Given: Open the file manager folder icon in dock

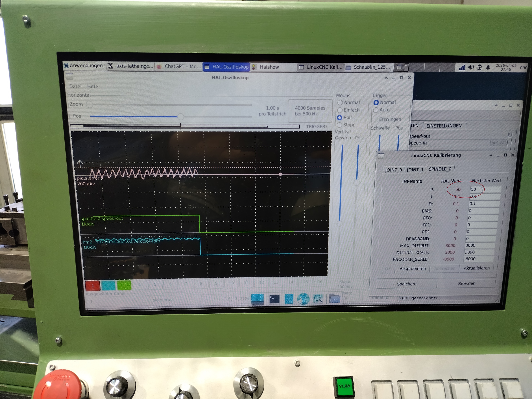Looking at the screenshot, I should tap(334, 299).
